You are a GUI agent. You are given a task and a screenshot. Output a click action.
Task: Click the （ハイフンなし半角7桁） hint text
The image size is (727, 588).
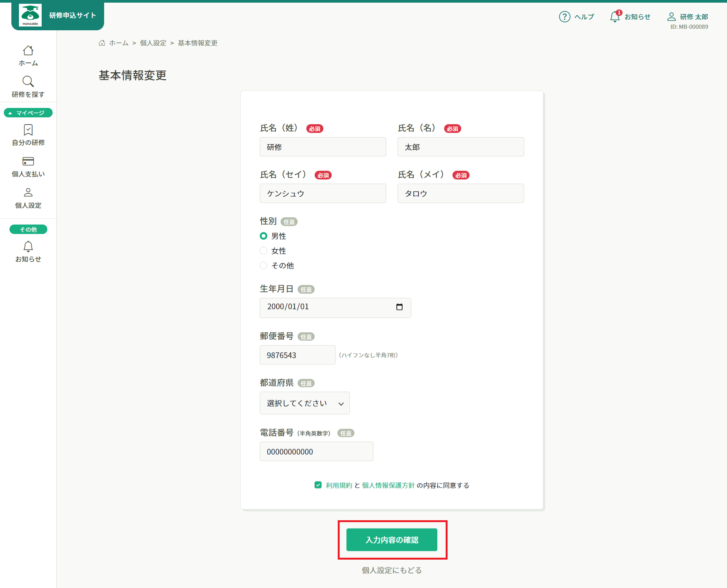click(x=368, y=355)
